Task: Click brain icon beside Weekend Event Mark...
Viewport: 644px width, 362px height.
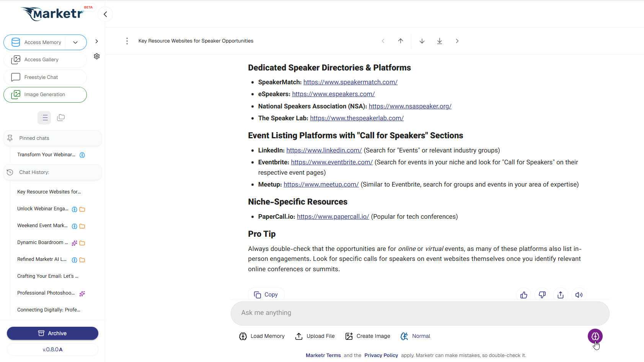Action: coord(75,226)
